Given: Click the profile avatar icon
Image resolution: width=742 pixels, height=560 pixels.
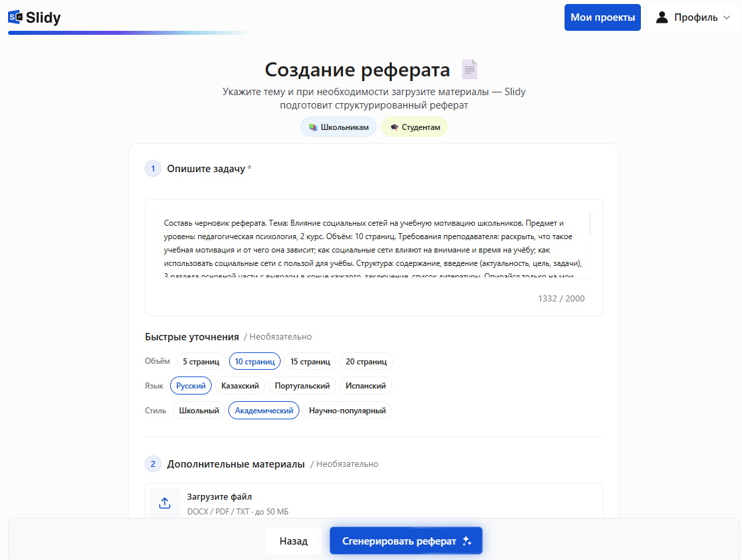Looking at the screenshot, I should tap(662, 17).
